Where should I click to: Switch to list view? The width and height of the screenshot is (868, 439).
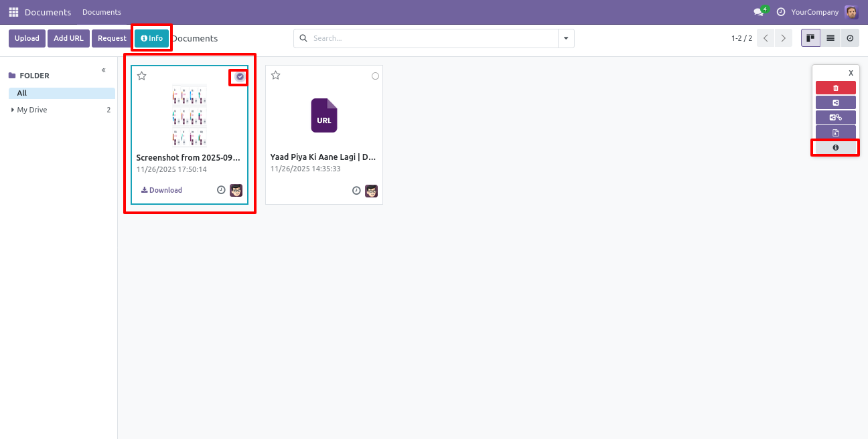(x=830, y=38)
